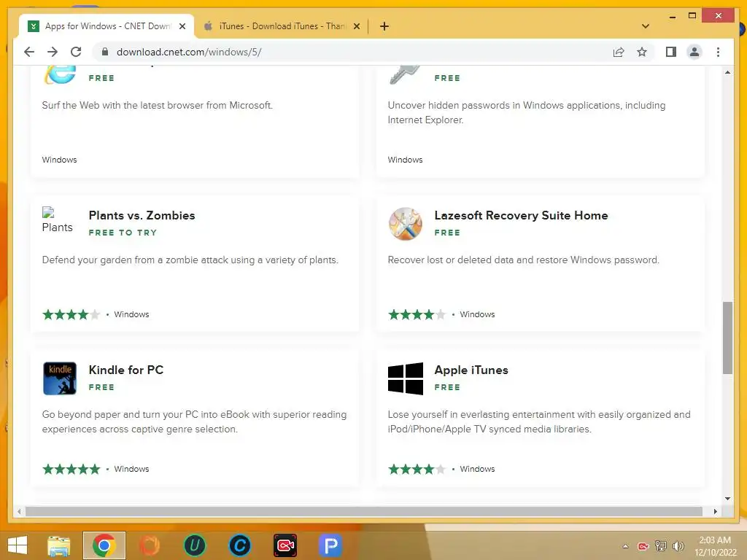
Task: Share this page via share icon
Action: (619, 52)
